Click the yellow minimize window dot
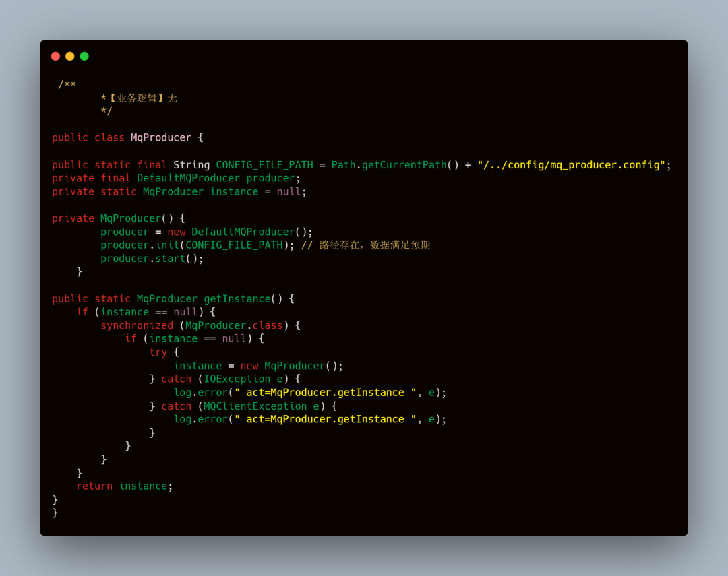 pyautogui.click(x=70, y=56)
